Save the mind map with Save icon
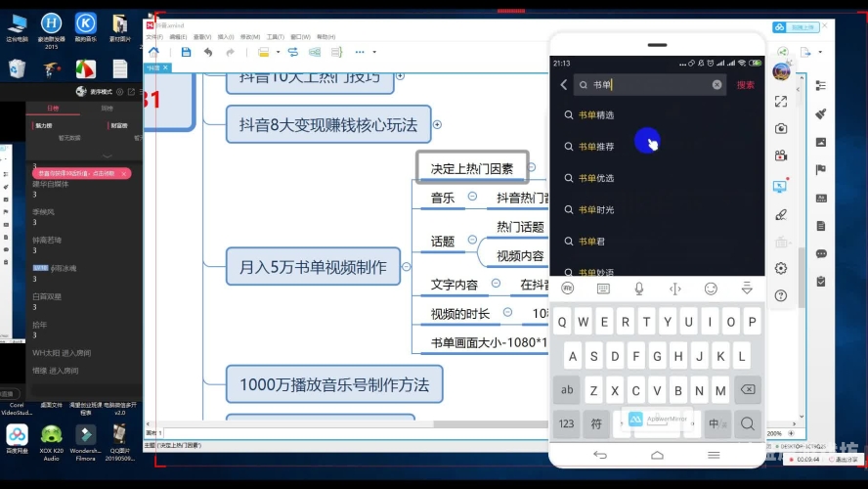This screenshot has height=489, width=868. tap(186, 52)
